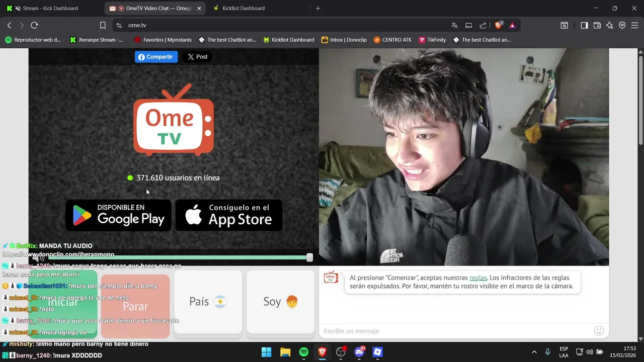Viewport: 644px width, 362px height.
Task: Open Reproductor web bookmark
Action: 33,40
